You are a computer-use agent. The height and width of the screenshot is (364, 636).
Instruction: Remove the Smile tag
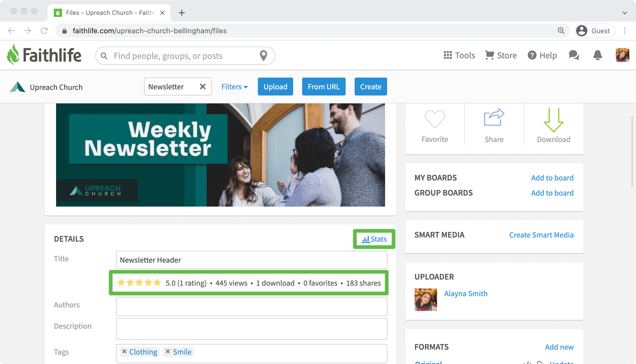(x=168, y=351)
